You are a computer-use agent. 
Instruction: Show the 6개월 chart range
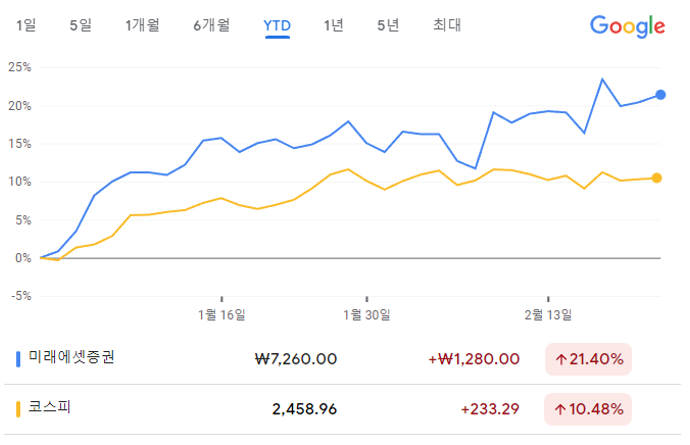[x=211, y=25]
